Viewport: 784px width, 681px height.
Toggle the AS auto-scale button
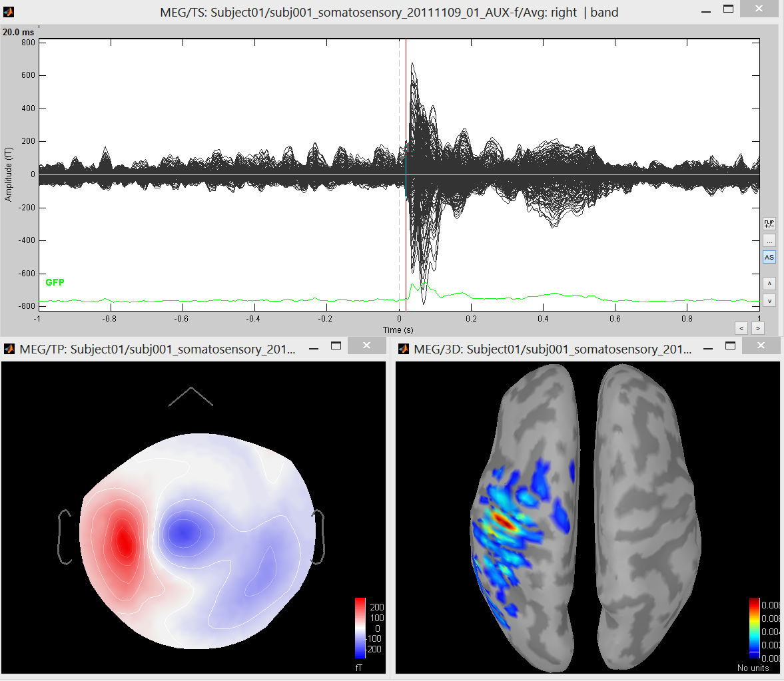click(x=769, y=257)
